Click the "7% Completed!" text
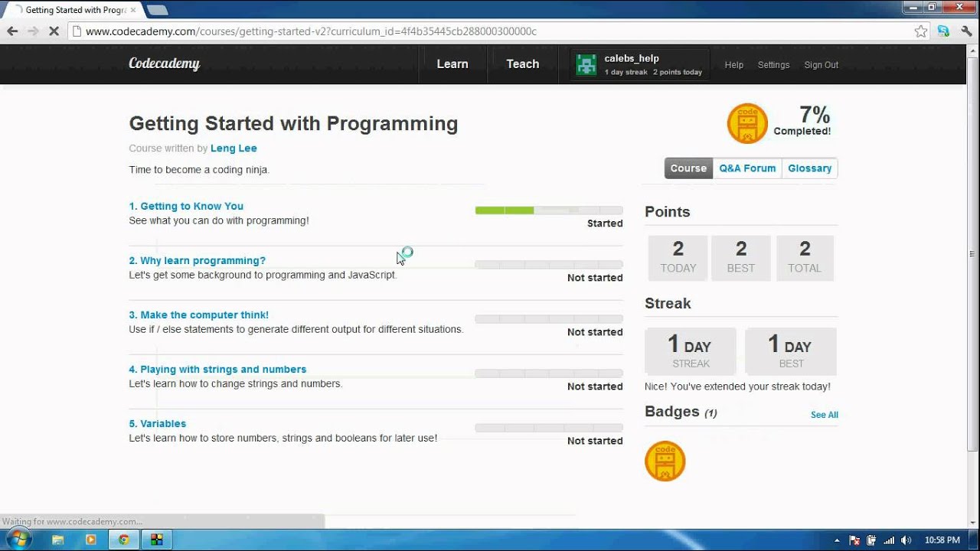 (802, 121)
